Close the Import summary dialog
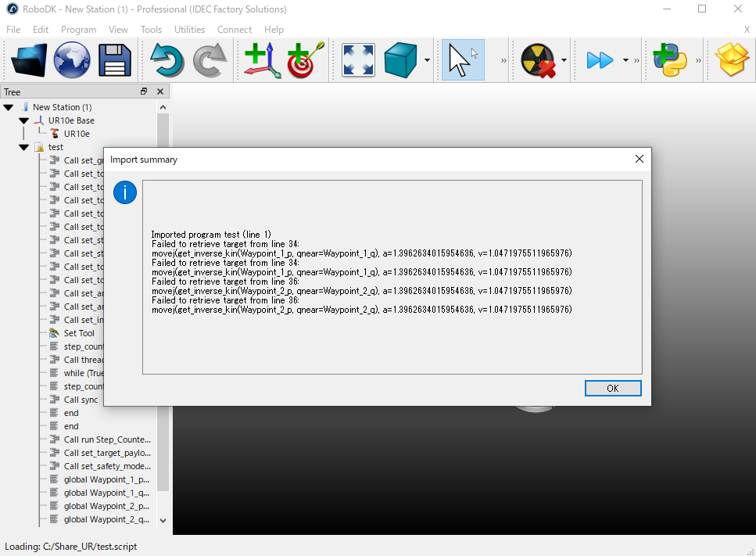This screenshot has height=556, width=756. (640, 159)
